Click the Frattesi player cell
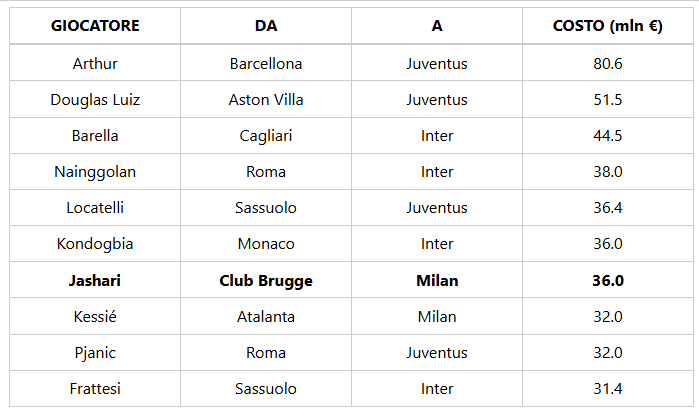The width and height of the screenshot is (699, 416). tap(95, 389)
